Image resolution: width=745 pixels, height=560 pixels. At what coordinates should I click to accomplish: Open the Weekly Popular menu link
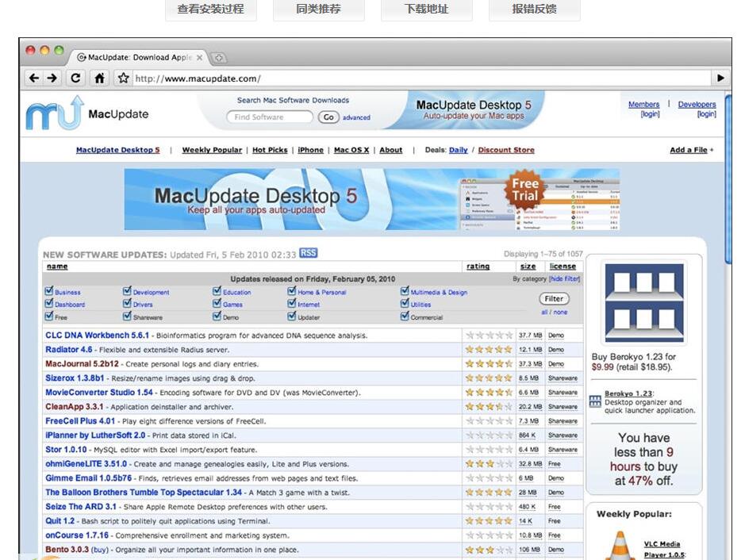(212, 150)
